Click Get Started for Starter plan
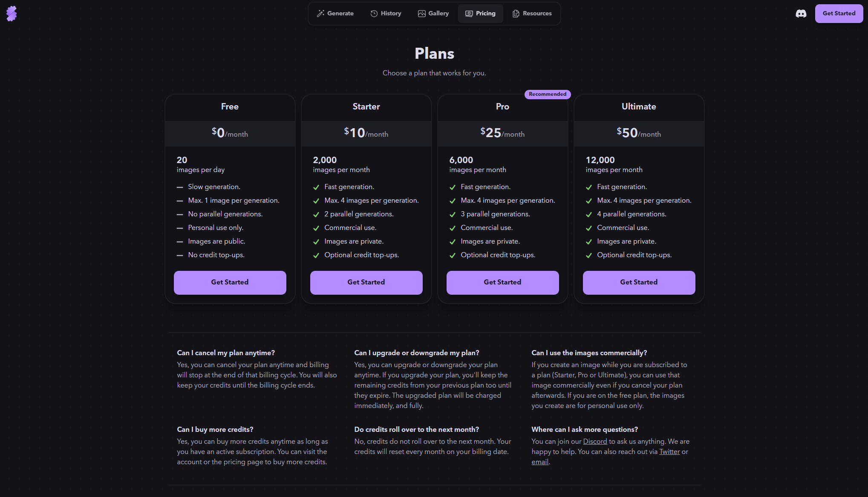 pyautogui.click(x=366, y=282)
